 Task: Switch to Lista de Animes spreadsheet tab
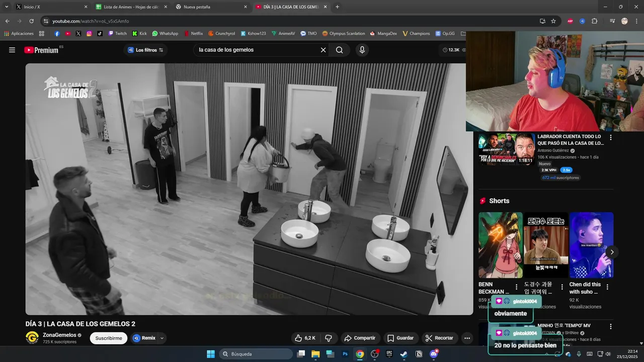coord(131,7)
